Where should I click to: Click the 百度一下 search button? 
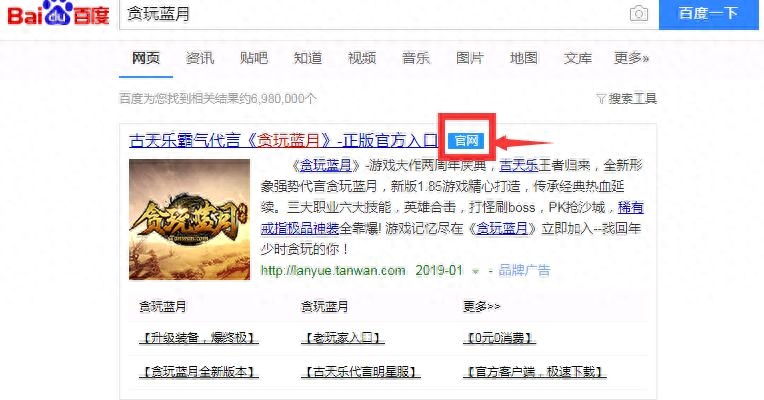coord(709,14)
